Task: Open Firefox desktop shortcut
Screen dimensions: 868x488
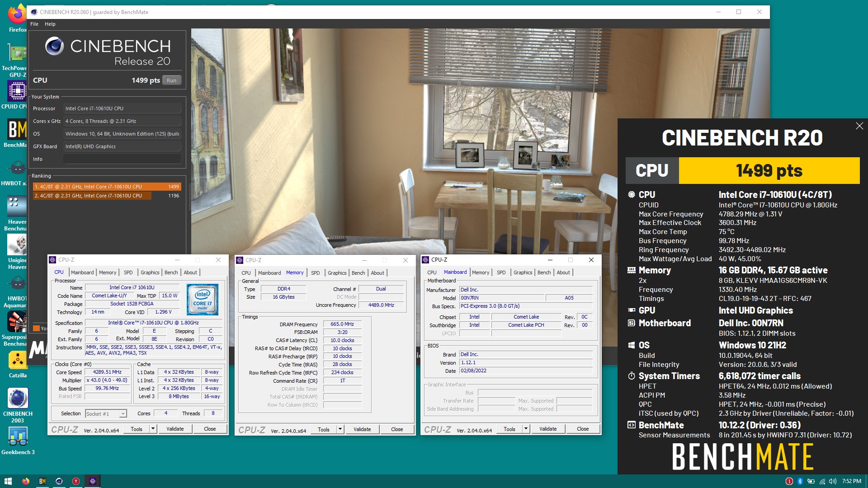Action: pyautogui.click(x=17, y=18)
